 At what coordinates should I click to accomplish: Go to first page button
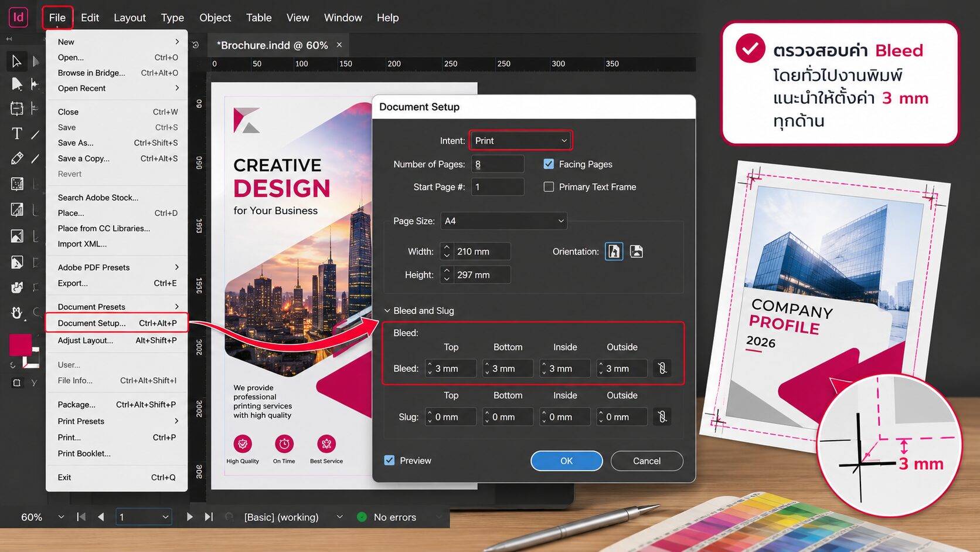(x=81, y=517)
